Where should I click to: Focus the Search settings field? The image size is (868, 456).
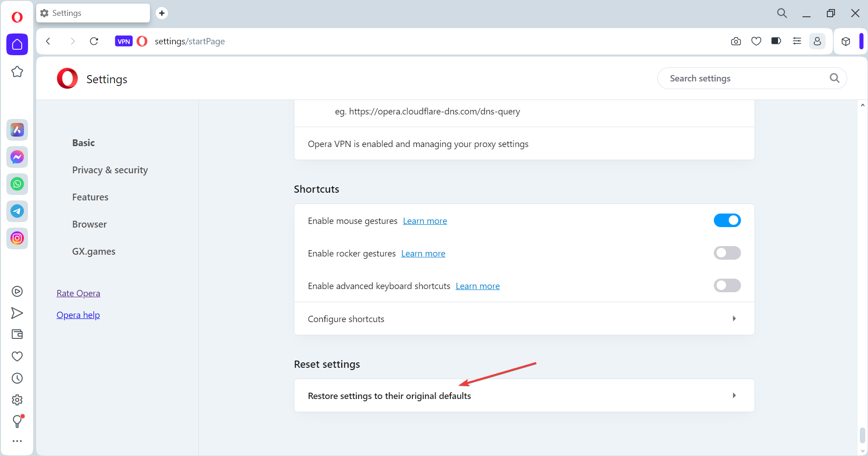pos(752,78)
